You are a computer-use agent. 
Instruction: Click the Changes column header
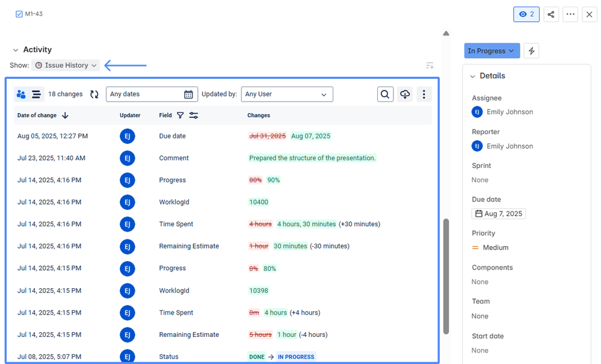(259, 116)
